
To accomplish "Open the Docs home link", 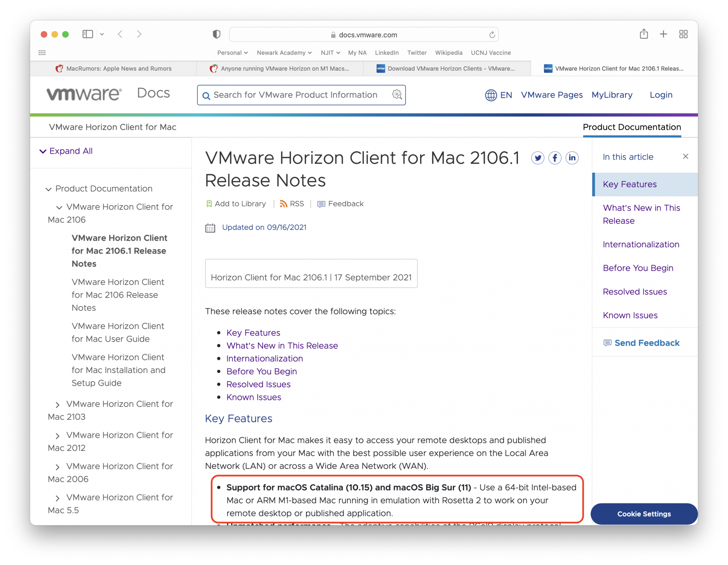I will point(153,93).
